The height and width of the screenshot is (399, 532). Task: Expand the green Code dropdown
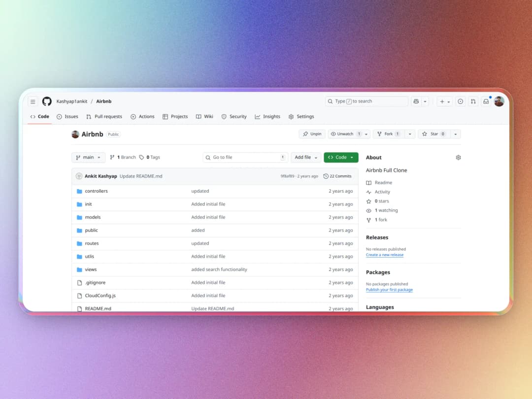tap(341, 158)
